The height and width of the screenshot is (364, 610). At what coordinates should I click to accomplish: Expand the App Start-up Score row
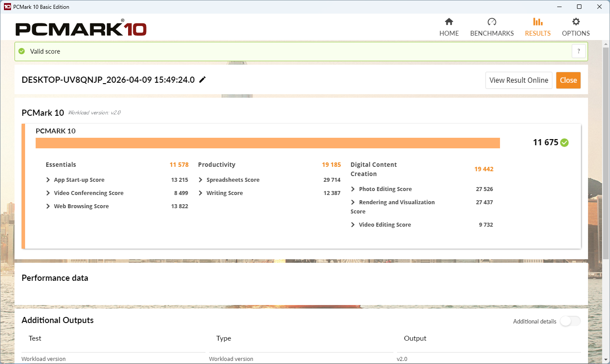48,180
